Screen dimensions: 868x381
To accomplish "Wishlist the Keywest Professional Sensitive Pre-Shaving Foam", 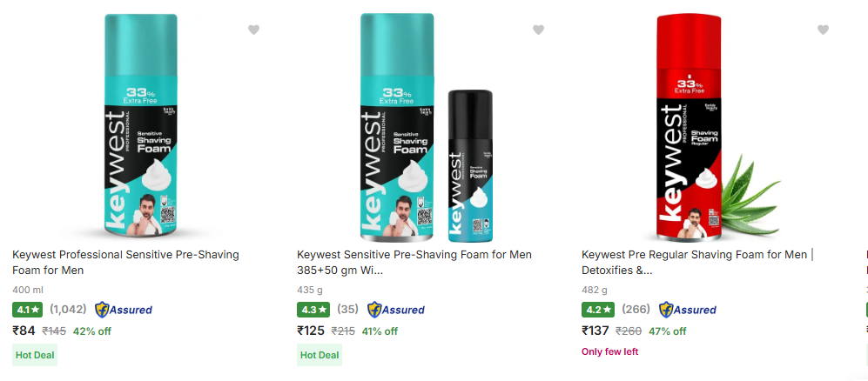I will pos(253,30).
